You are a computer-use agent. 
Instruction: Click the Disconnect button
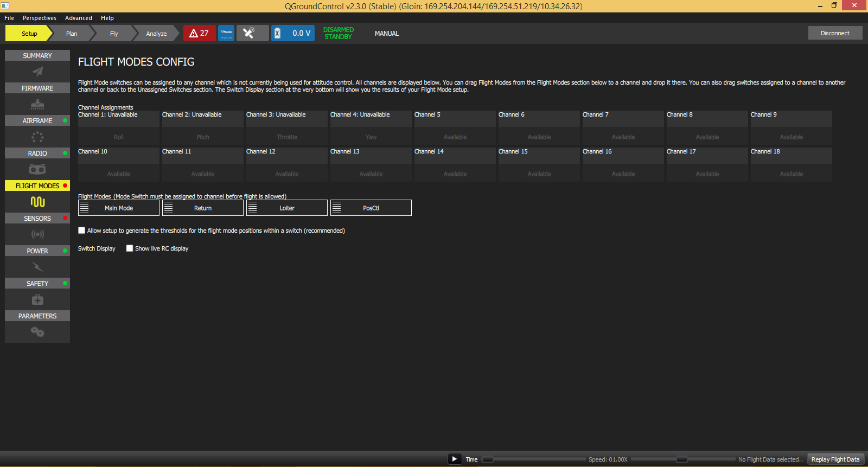835,33
